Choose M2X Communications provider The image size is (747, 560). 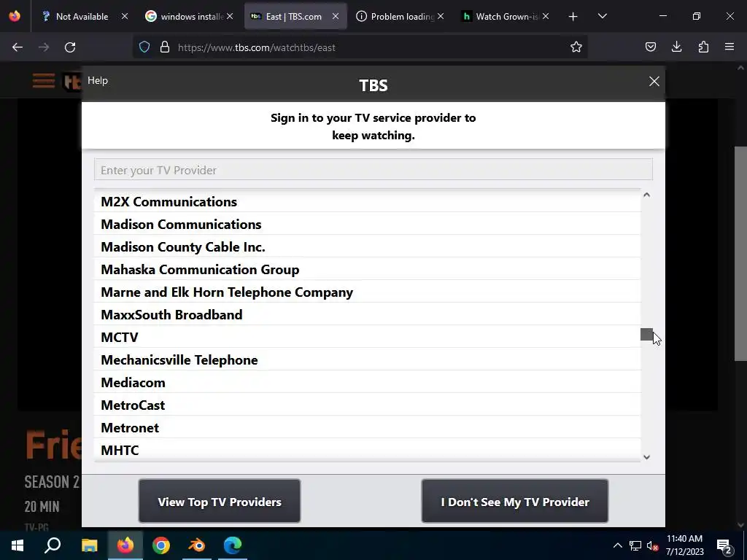pyautogui.click(x=367, y=201)
